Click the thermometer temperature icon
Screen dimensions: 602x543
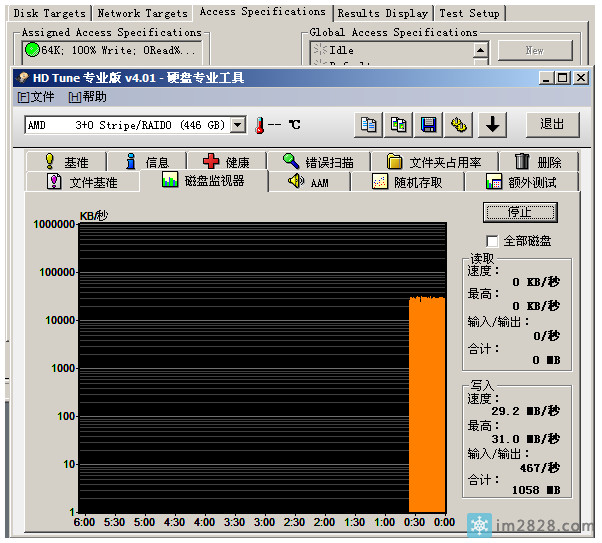pyautogui.click(x=260, y=125)
